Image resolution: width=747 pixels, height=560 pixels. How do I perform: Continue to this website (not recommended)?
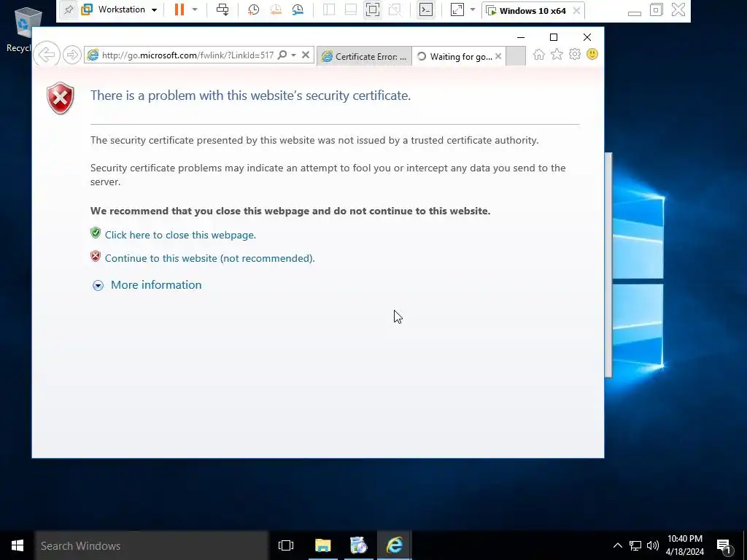tap(209, 258)
